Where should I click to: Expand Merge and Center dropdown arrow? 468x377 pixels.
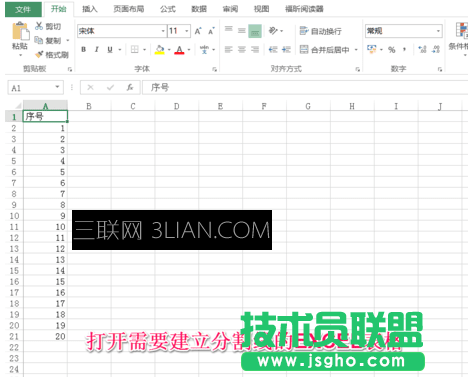[x=356, y=50]
